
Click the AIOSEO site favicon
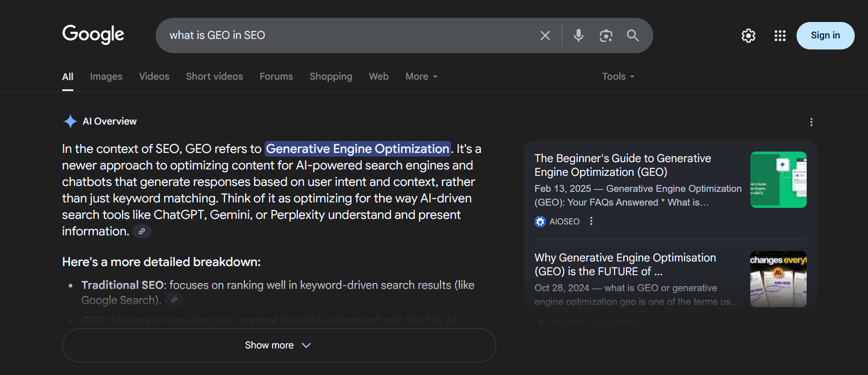pos(540,222)
